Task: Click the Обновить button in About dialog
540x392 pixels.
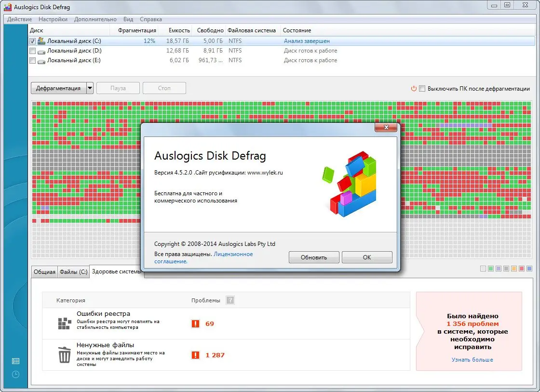Action: coord(314,257)
